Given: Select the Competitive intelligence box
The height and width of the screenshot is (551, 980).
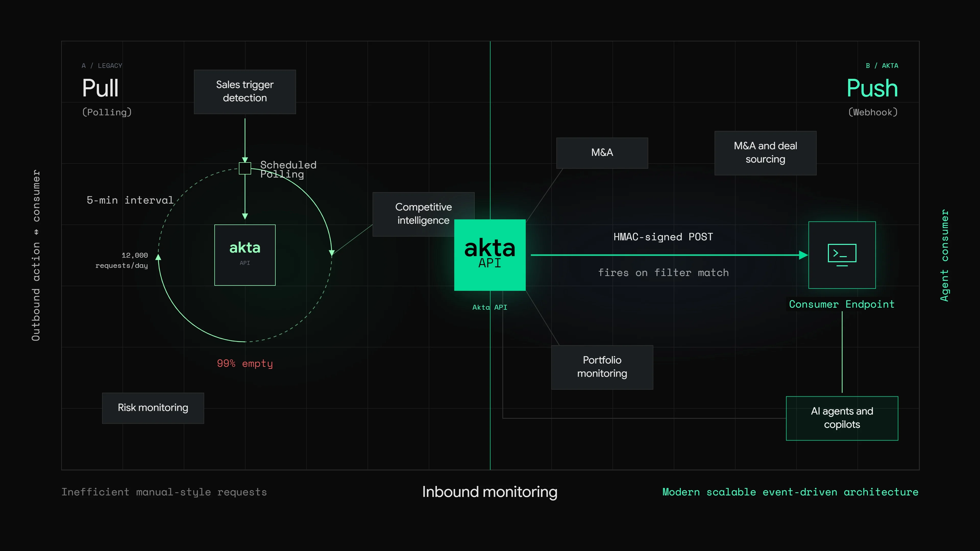Looking at the screenshot, I should coord(423,214).
